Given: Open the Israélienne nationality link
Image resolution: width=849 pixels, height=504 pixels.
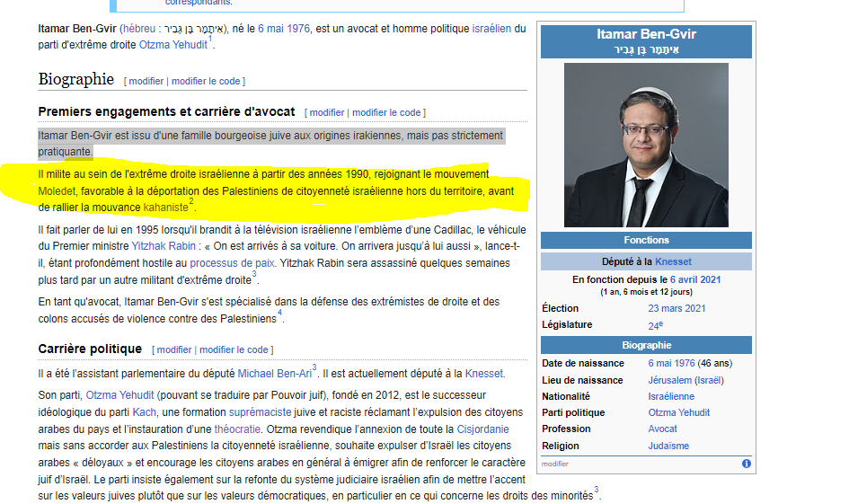Looking at the screenshot, I should coord(671,397).
